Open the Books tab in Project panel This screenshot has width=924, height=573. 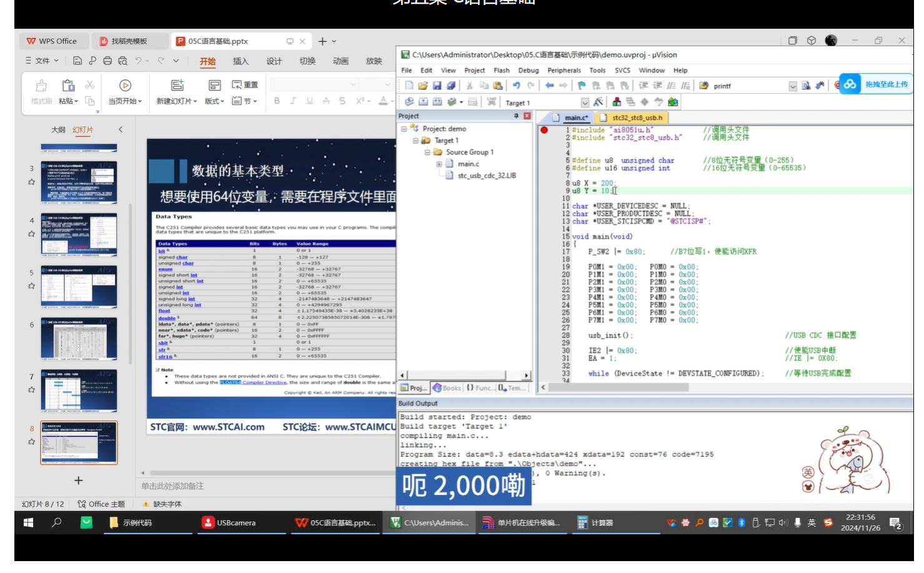[447, 388]
